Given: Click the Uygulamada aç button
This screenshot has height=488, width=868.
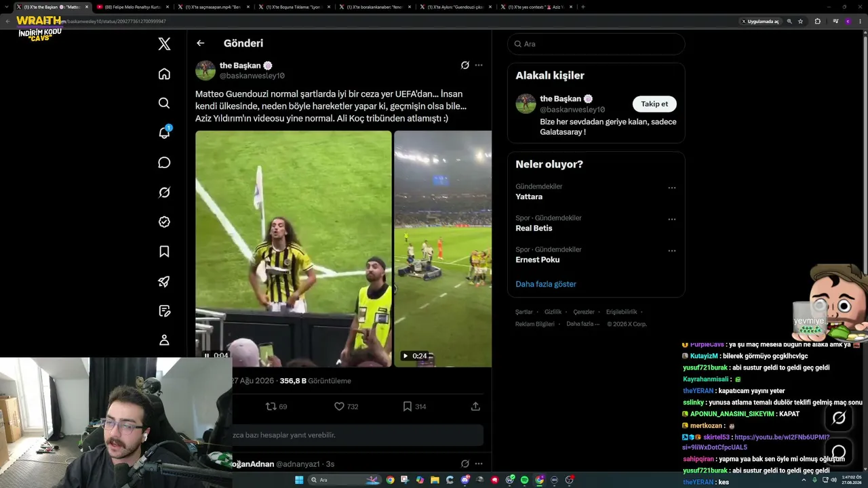Looking at the screenshot, I should (x=760, y=21).
